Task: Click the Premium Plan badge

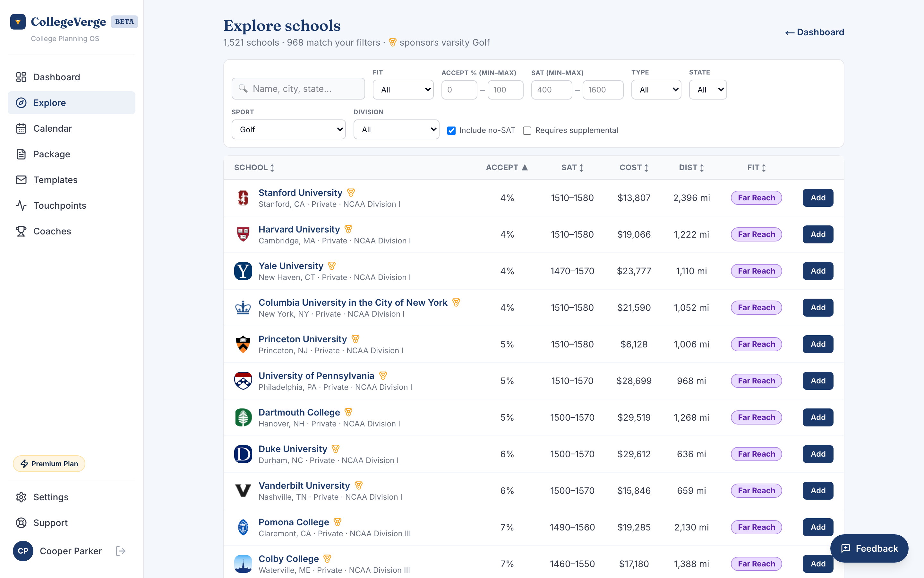Action: 49,464
